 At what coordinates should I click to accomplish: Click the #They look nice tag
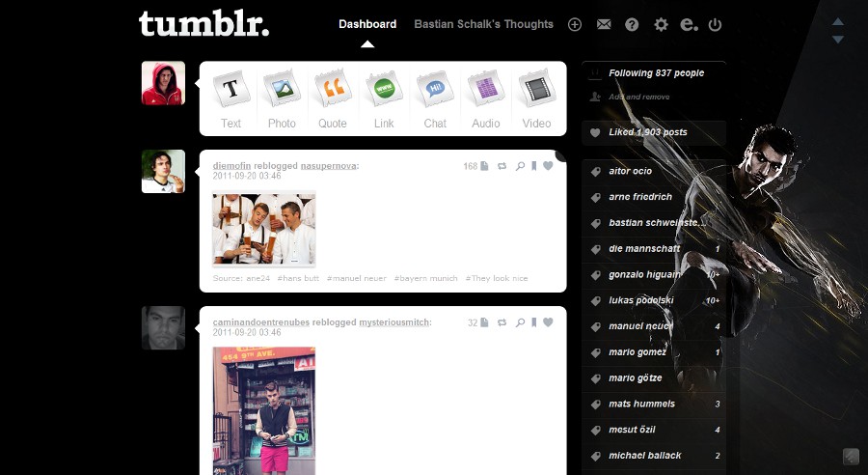pos(497,278)
